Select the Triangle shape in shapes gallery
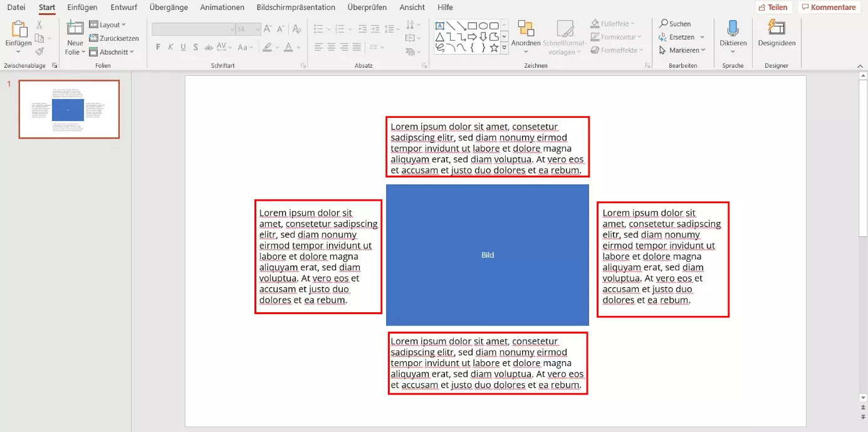This screenshot has width=868, height=432. point(440,37)
